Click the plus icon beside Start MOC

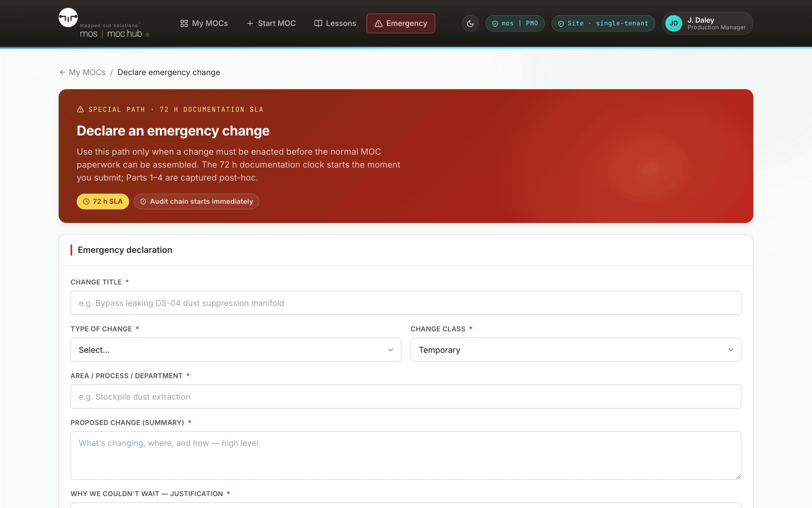tap(250, 23)
